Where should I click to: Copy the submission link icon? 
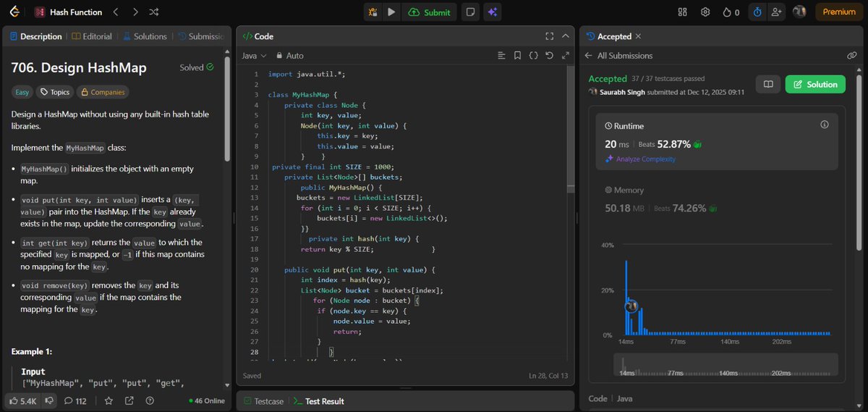[852, 56]
